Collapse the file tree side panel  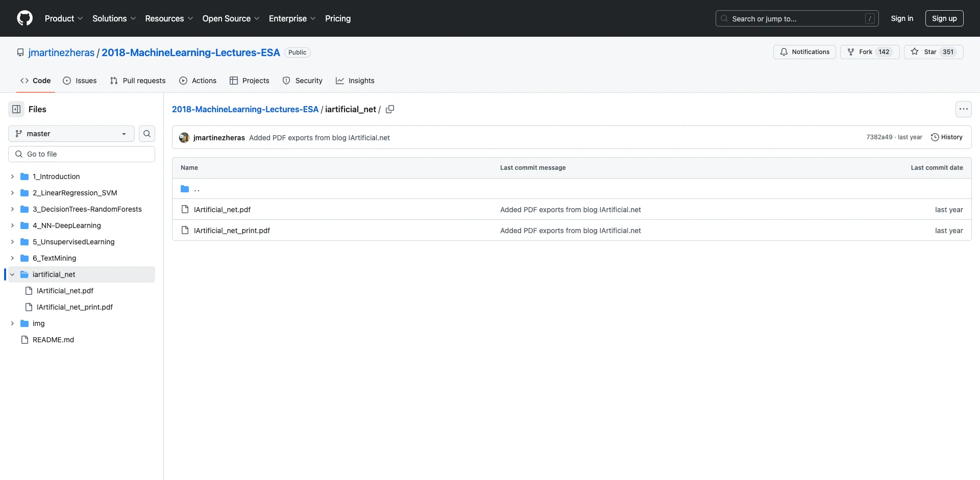16,109
